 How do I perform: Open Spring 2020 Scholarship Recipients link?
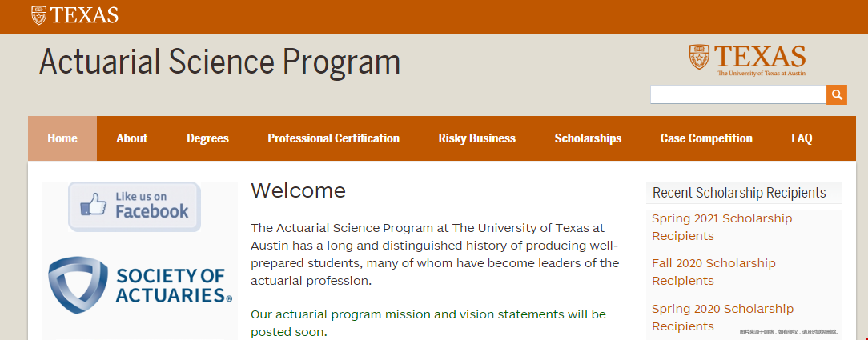tap(722, 318)
